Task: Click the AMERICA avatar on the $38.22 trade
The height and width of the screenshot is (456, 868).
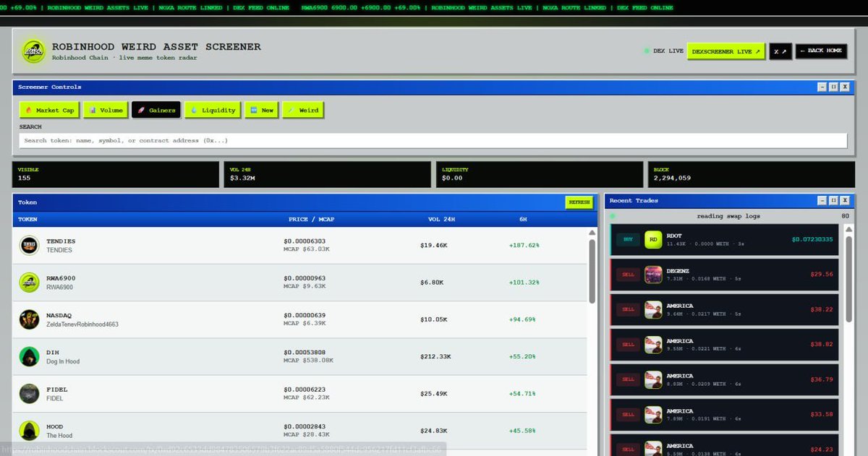Action: (x=653, y=309)
